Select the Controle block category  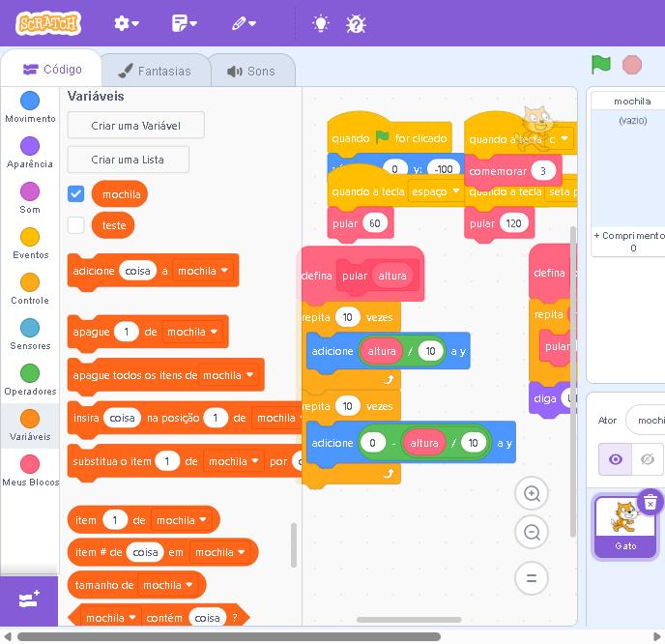(30, 289)
